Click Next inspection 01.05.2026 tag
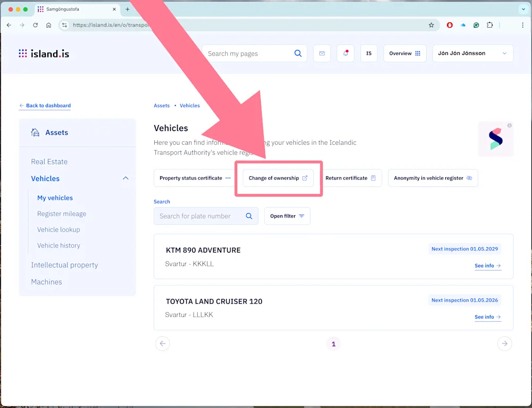Viewport: 532px width, 408px height. pos(464,300)
